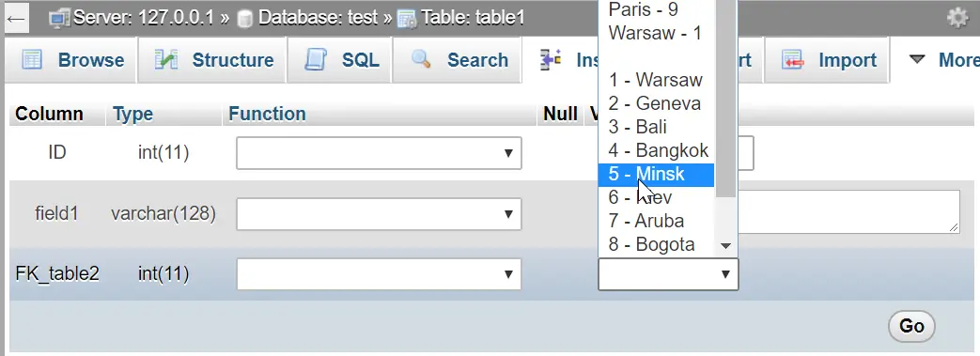Select '1 - Warsaw' option

coord(656,80)
